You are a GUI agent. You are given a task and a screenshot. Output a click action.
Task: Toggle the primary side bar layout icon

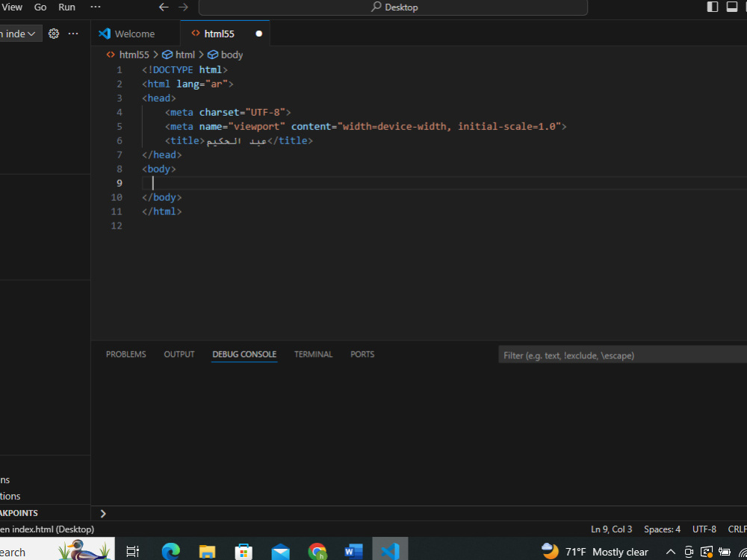(712, 7)
